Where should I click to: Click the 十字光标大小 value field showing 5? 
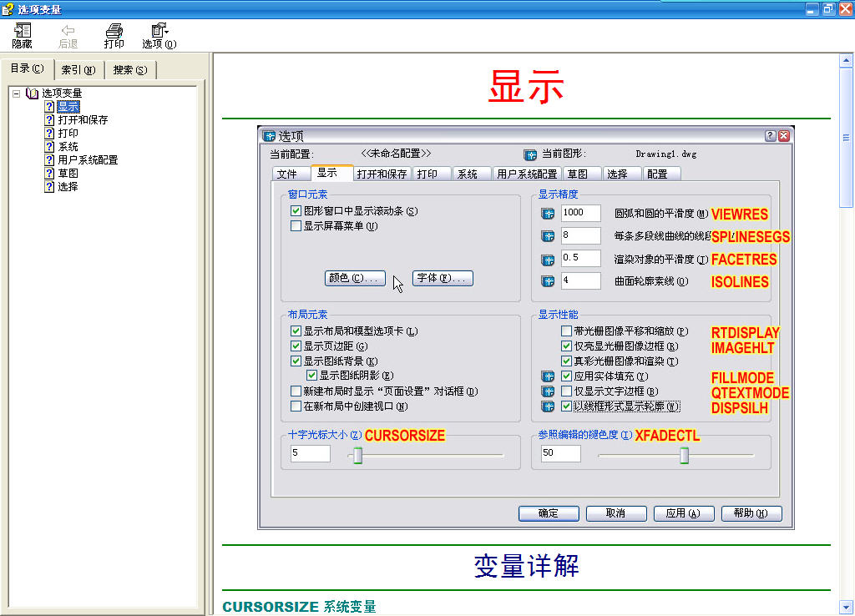click(311, 453)
